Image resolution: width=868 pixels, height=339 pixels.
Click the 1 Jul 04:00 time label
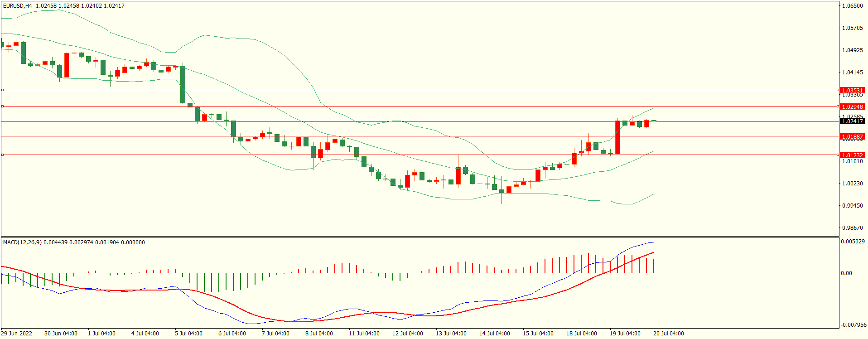point(101,334)
